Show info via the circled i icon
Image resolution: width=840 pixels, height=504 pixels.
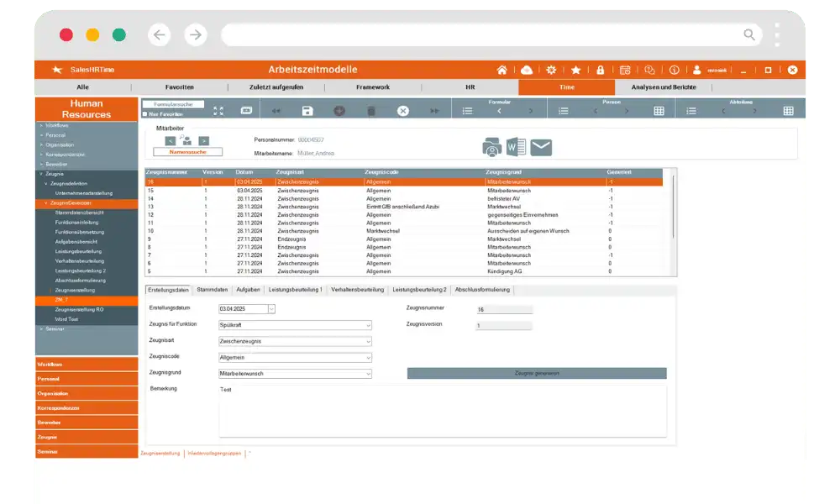click(674, 71)
